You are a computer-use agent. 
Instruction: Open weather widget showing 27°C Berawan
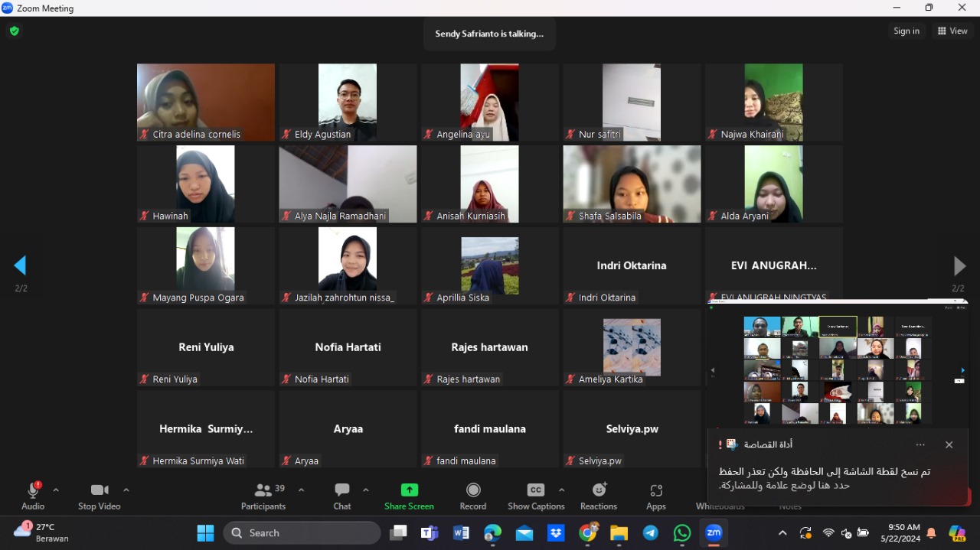(x=42, y=532)
